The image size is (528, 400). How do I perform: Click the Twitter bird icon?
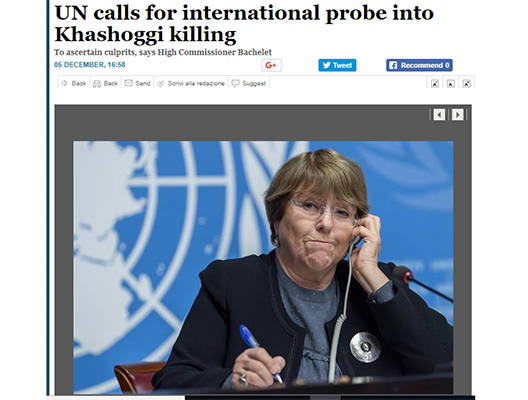click(x=326, y=65)
